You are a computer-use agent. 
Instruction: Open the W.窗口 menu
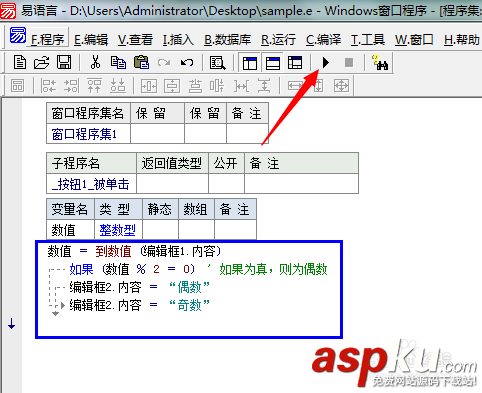coord(414,40)
